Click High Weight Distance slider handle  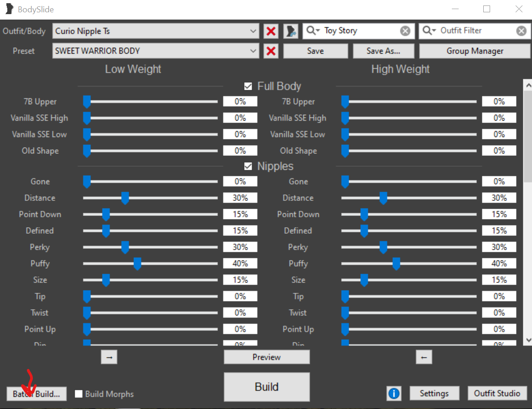pyautogui.click(x=383, y=198)
